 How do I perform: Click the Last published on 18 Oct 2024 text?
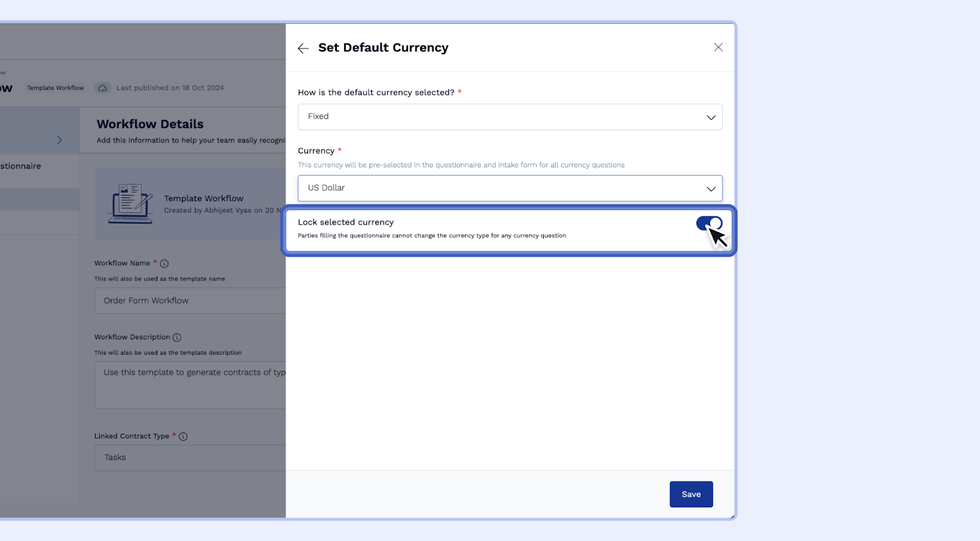[170, 88]
